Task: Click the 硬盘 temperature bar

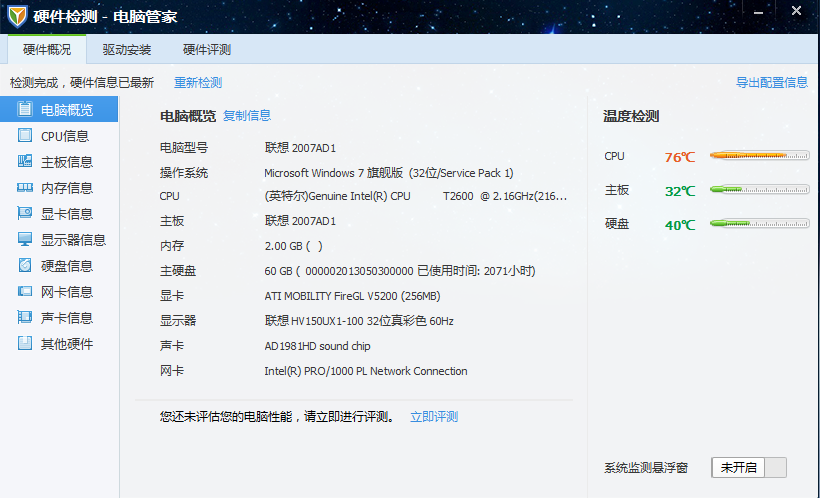Action: tap(759, 223)
